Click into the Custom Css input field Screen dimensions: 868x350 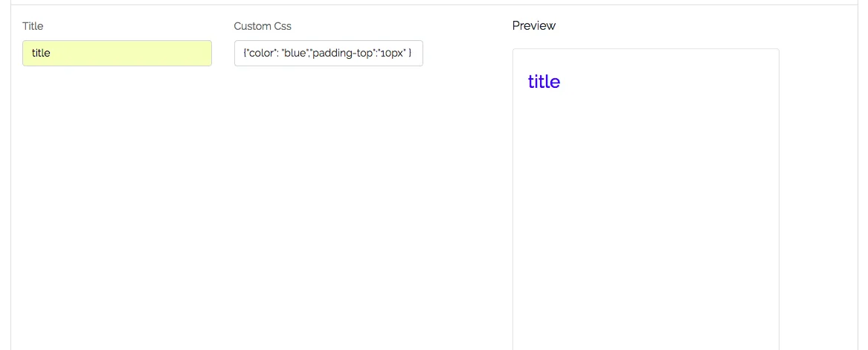328,54
